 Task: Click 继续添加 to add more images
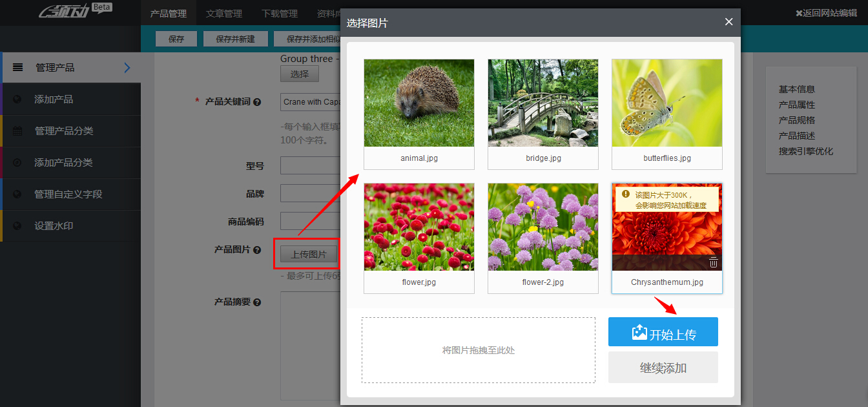(x=663, y=368)
